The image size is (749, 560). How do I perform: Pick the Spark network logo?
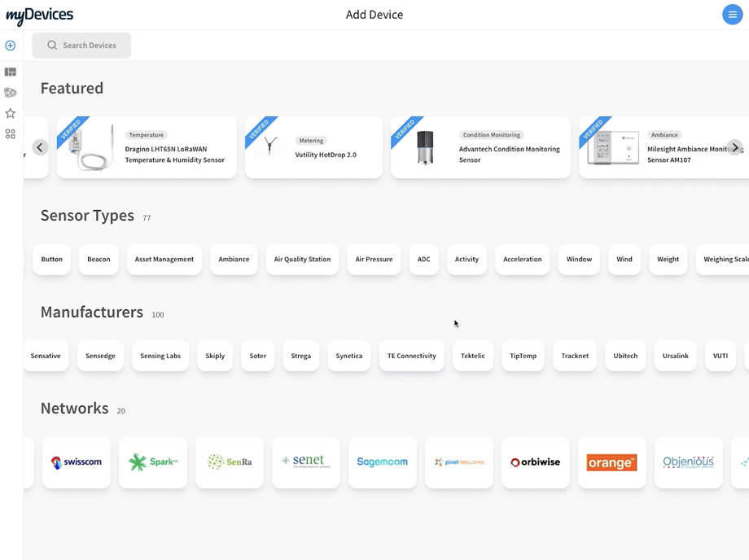153,462
